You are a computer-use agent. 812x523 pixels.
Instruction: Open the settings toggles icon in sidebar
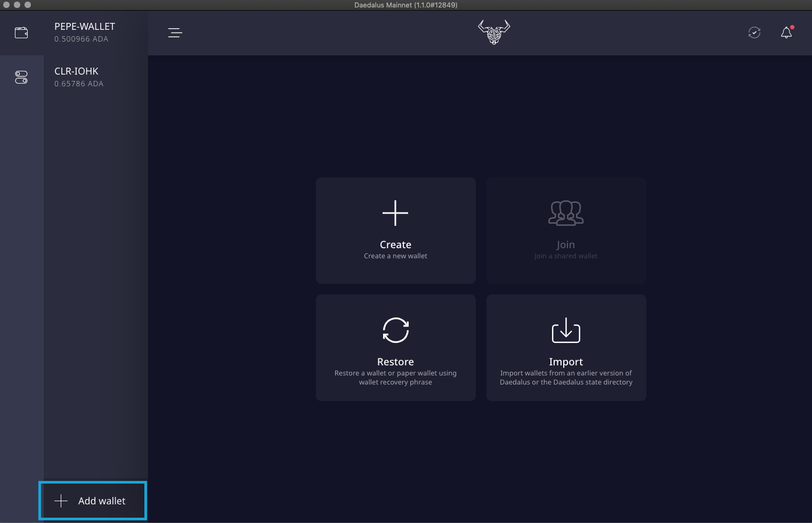pyautogui.click(x=21, y=78)
